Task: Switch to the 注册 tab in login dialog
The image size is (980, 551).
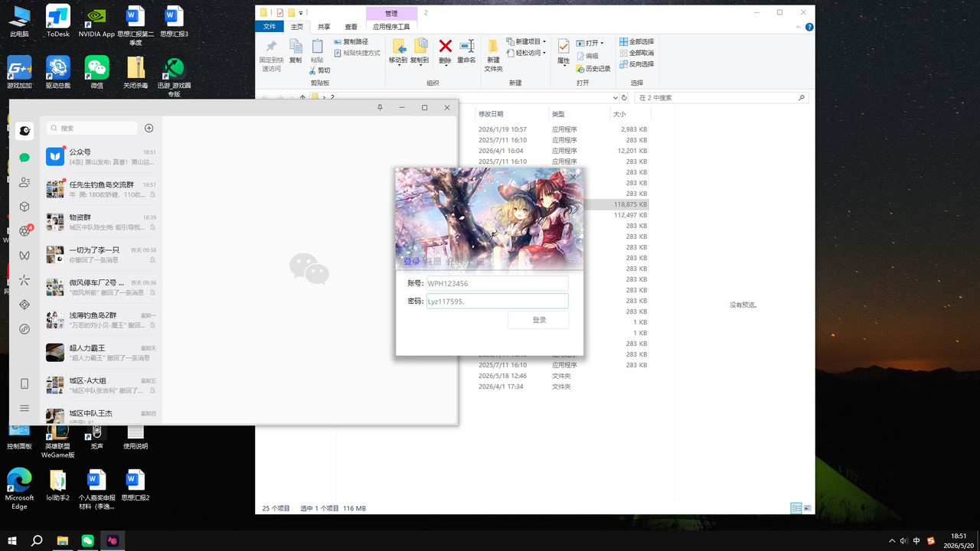Action: 433,262
